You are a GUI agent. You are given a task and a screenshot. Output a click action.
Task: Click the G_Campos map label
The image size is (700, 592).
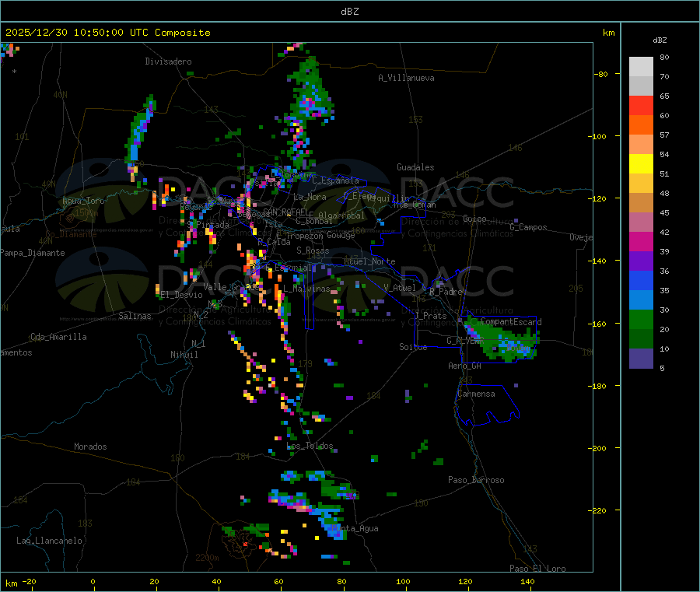[528, 227]
